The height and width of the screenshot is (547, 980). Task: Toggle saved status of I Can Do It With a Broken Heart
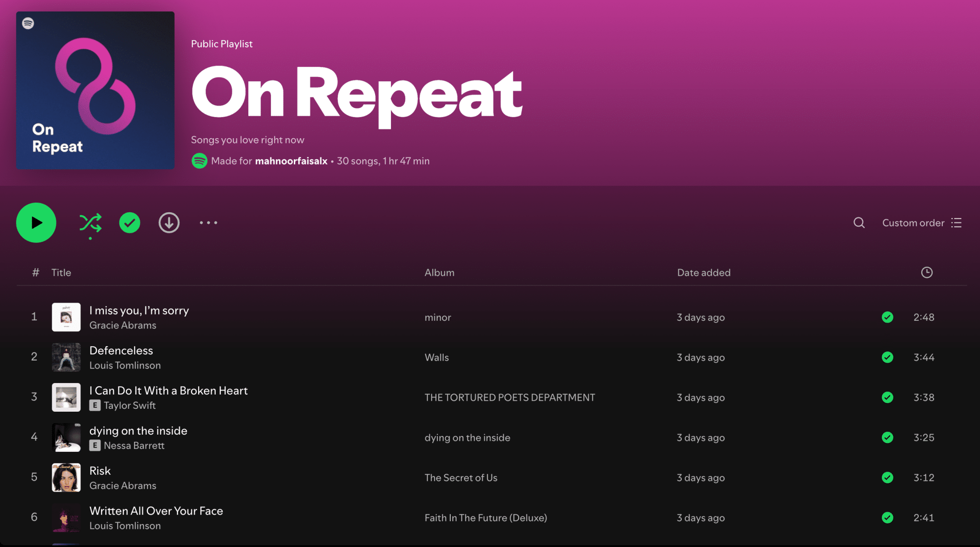click(887, 397)
